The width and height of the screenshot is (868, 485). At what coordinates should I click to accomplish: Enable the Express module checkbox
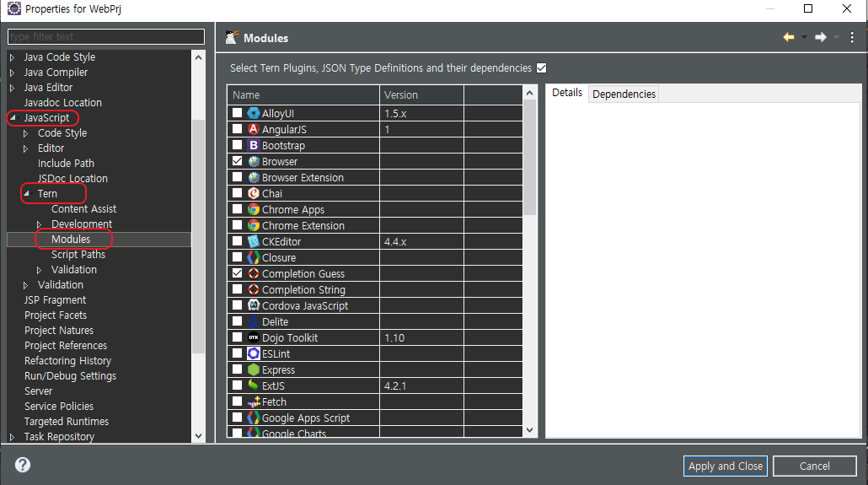pos(237,369)
